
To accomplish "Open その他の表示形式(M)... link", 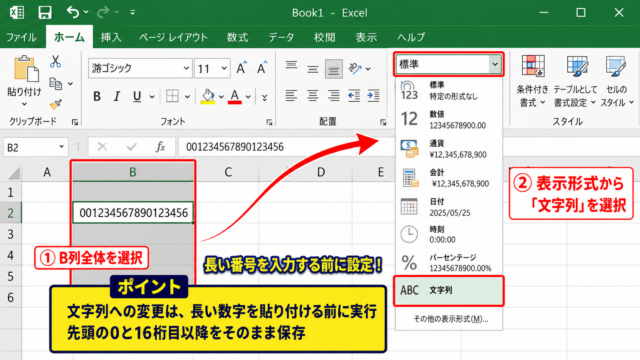I will point(451,319).
